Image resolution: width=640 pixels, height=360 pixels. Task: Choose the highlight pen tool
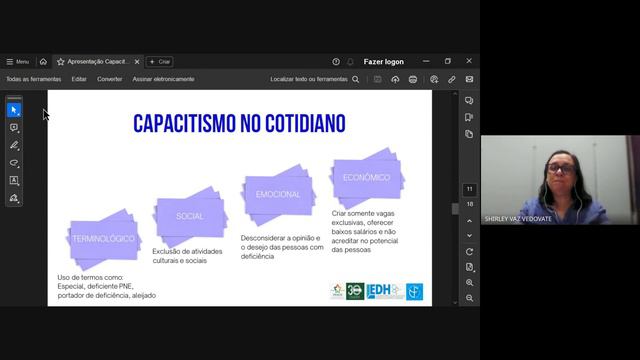[14, 145]
